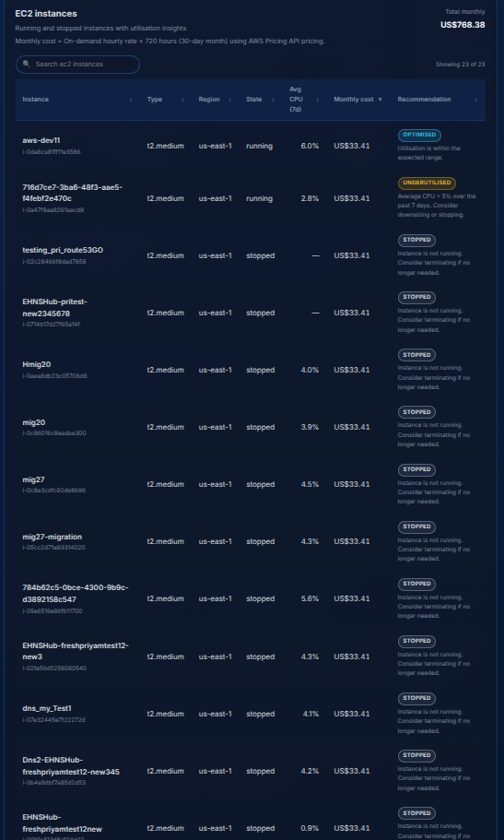Click the 0.9% CPU value
The image size is (504, 840).
310,829
